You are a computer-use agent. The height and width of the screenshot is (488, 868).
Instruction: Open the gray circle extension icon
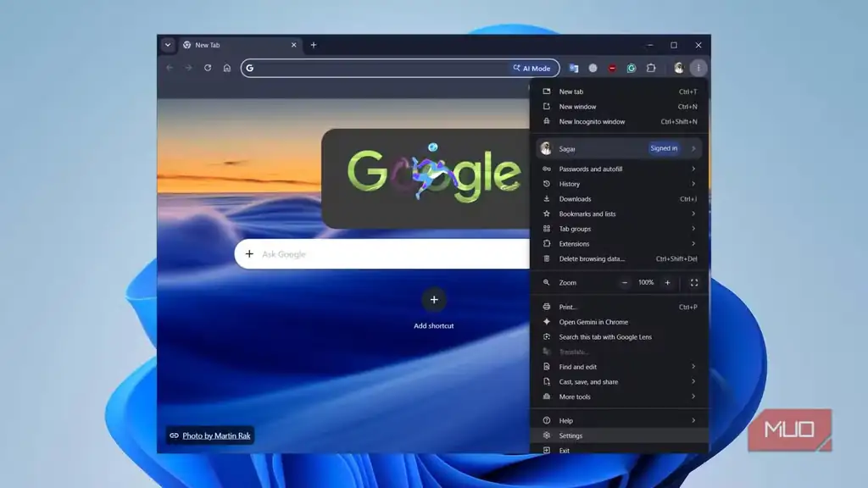(593, 68)
